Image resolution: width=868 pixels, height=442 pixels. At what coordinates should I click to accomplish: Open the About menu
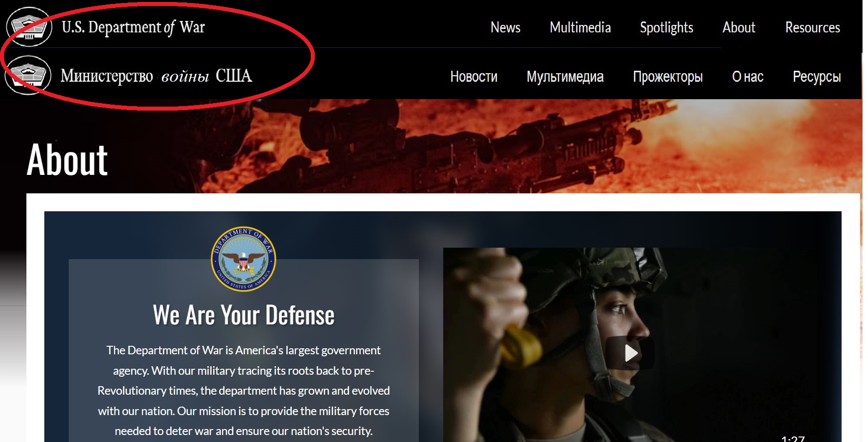click(739, 27)
